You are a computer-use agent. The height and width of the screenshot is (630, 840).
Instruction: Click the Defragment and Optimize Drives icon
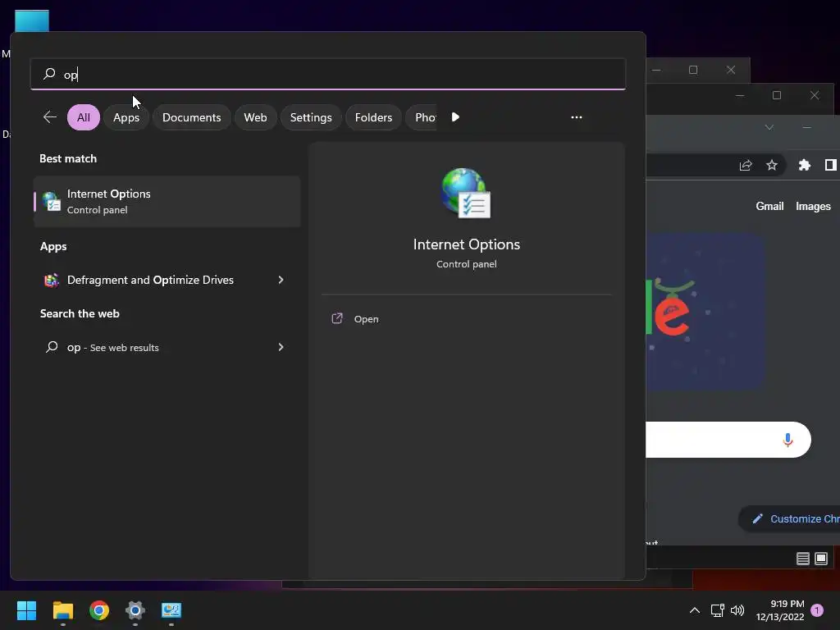52,280
